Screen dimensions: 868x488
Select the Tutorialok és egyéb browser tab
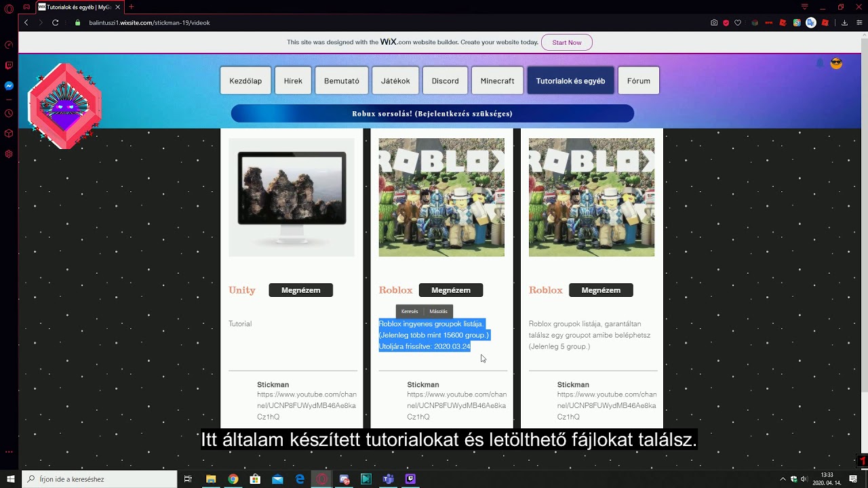[x=79, y=7]
